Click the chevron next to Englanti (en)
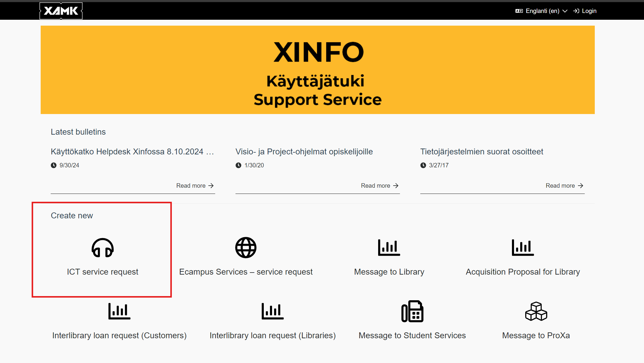This screenshot has height=363, width=644. [x=565, y=11]
